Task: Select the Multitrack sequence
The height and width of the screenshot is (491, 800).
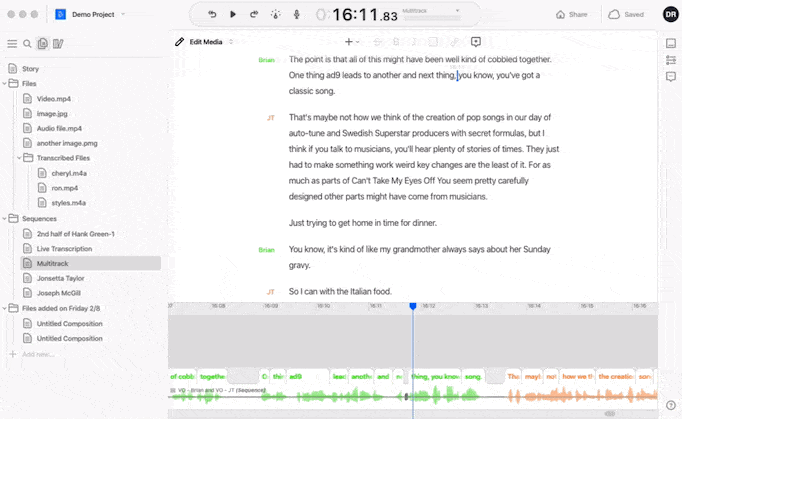Action: pos(90,263)
